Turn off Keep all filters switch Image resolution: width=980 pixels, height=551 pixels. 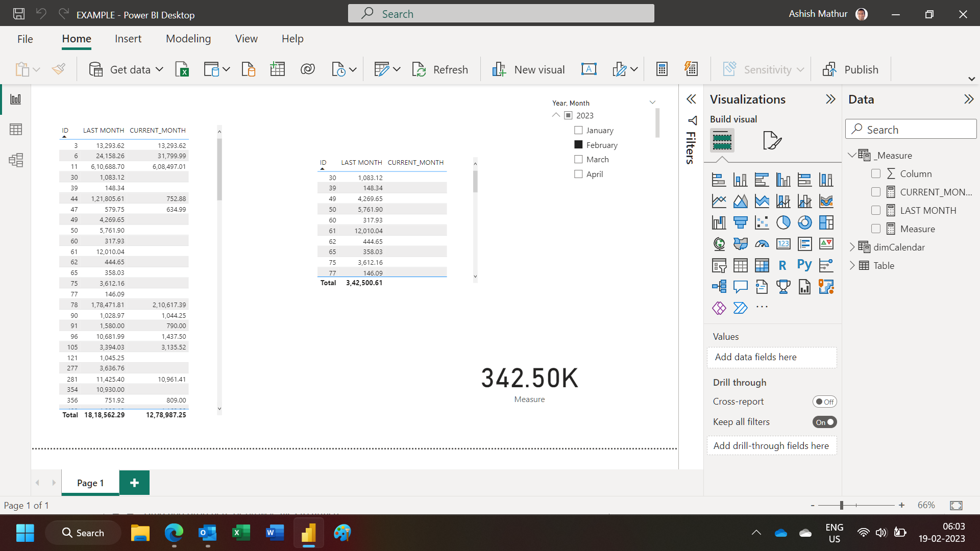(824, 422)
